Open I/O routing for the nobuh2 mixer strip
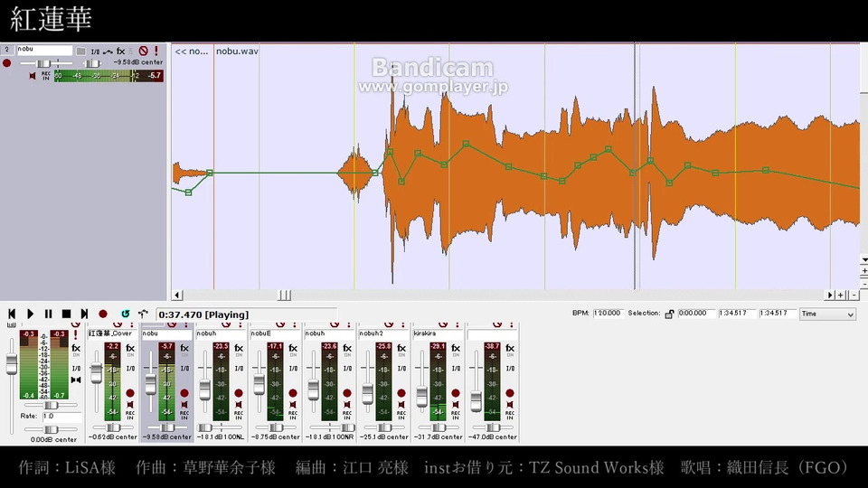868x488 pixels. pos(401,369)
